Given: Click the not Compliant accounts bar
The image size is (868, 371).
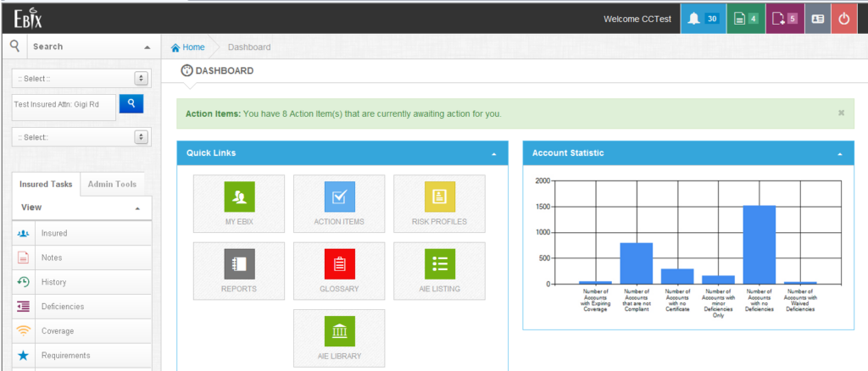Looking at the screenshot, I should click(636, 263).
